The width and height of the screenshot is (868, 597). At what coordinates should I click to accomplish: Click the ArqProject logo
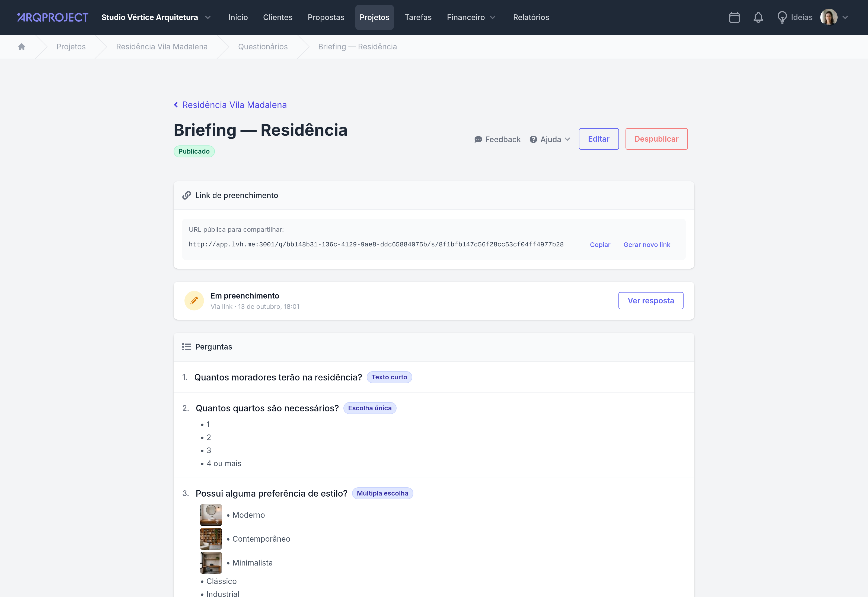pos(53,17)
